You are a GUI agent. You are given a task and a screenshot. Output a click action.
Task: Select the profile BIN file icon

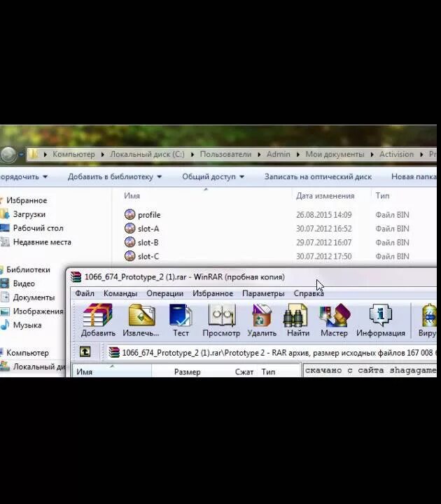130,214
